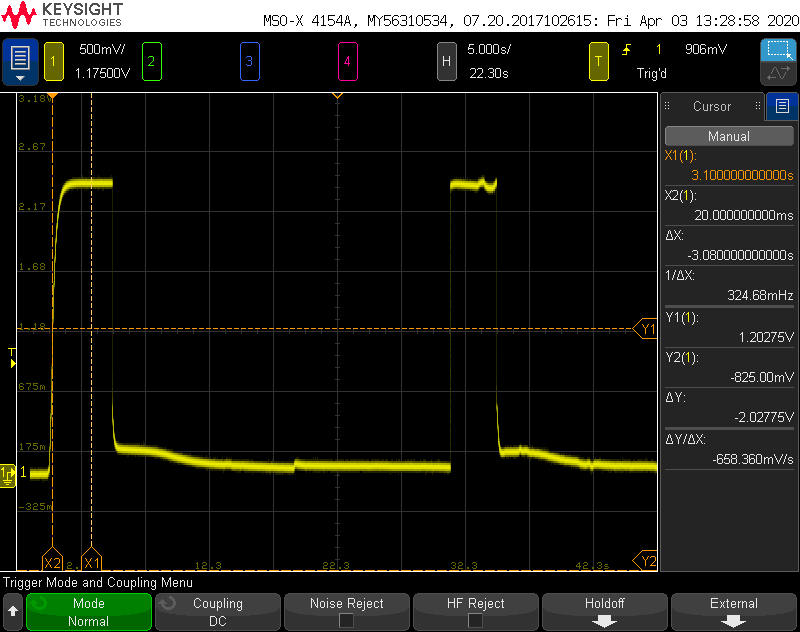800x632 pixels.
Task: Open the Manual cursor mode selector
Action: [729, 136]
